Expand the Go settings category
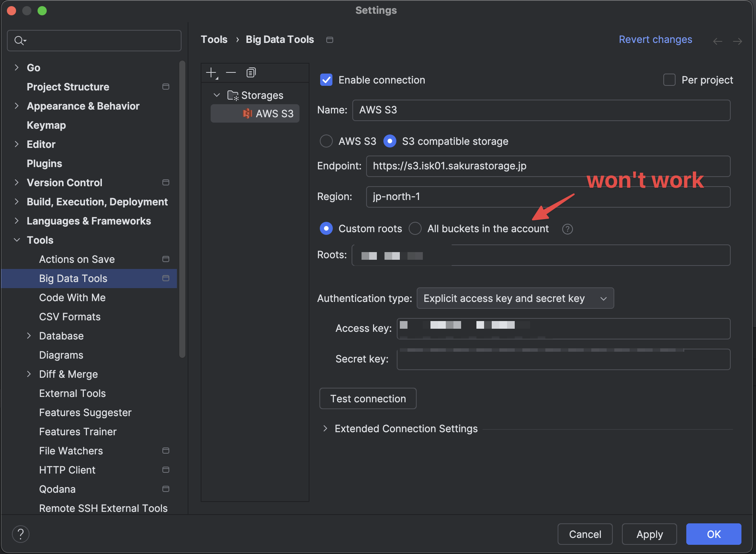The height and width of the screenshot is (554, 756). coord(16,67)
